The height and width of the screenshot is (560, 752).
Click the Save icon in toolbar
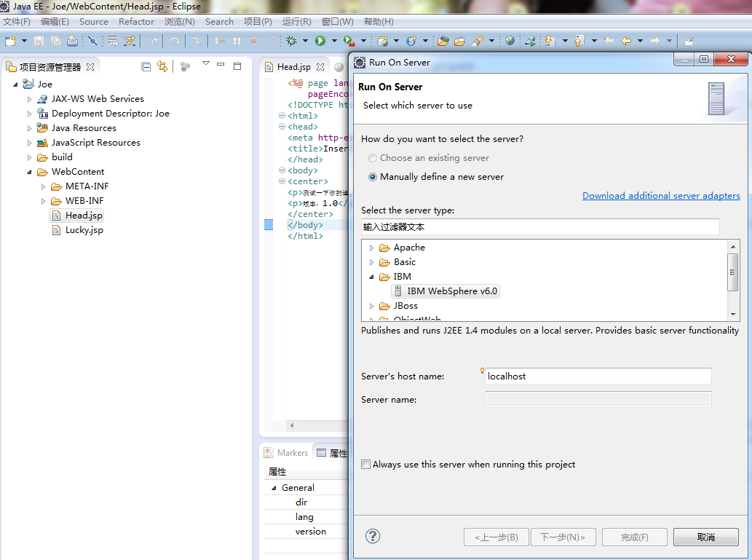(x=39, y=42)
